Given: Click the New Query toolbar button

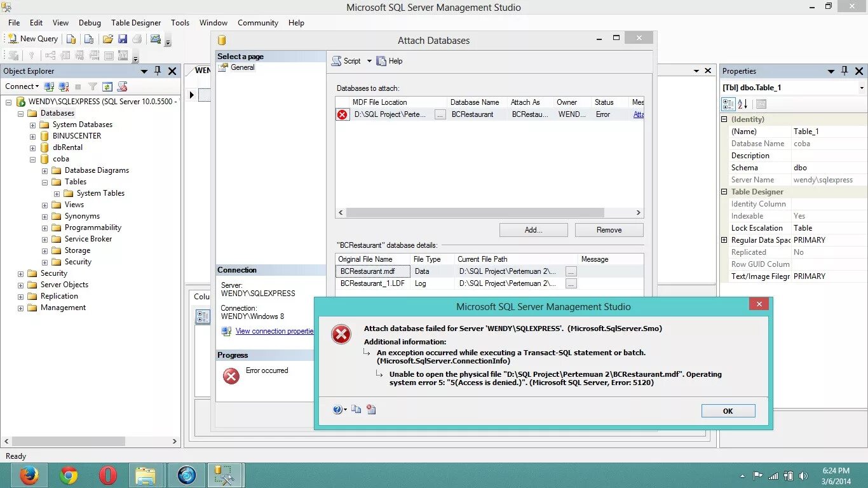Looking at the screenshot, I should pos(32,39).
